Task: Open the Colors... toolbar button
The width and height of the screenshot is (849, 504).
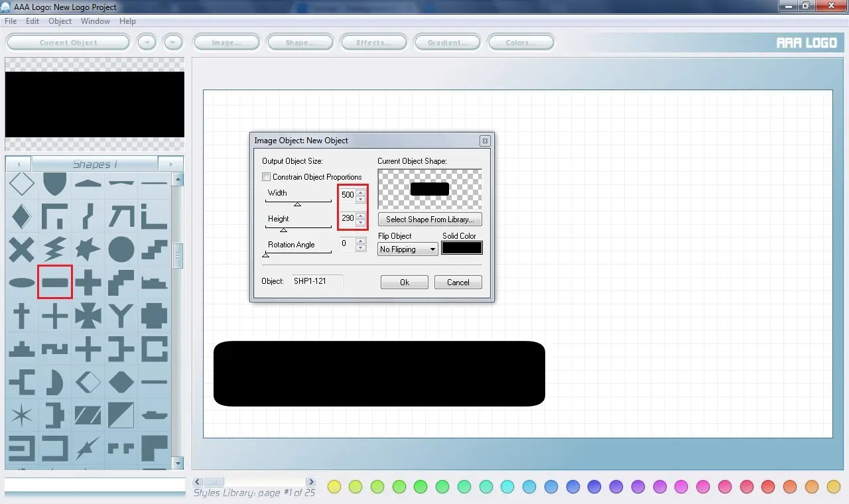Action: [521, 42]
